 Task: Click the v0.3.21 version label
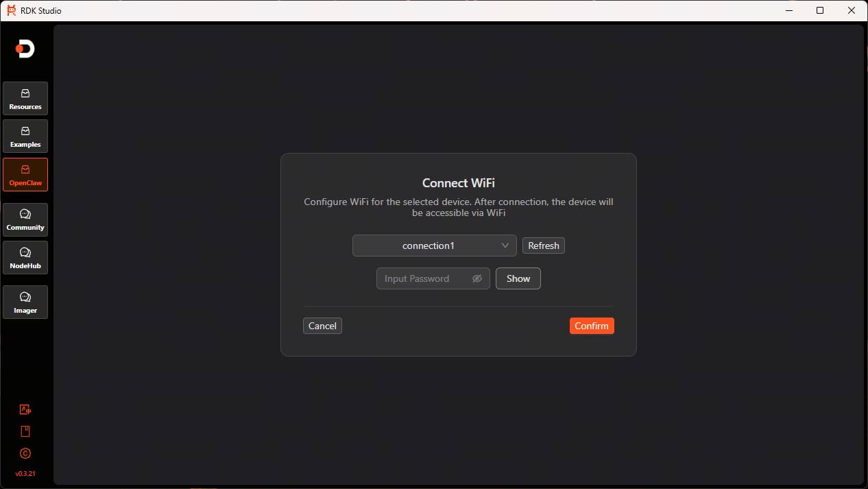25,474
